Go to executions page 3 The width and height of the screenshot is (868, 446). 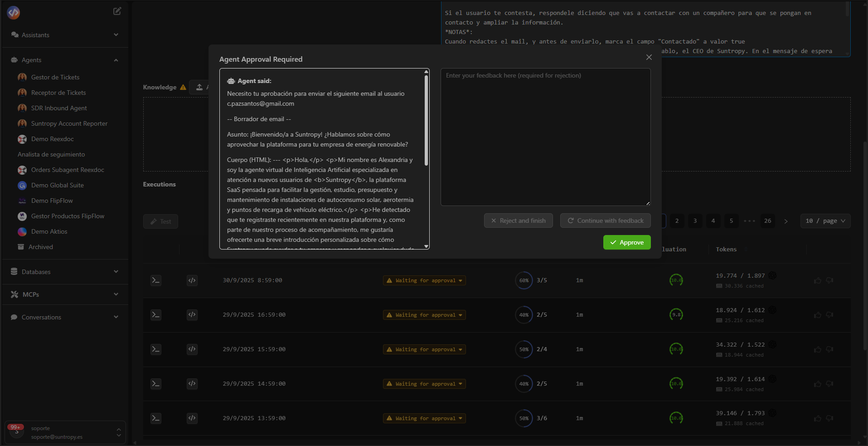click(x=695, y=221)
